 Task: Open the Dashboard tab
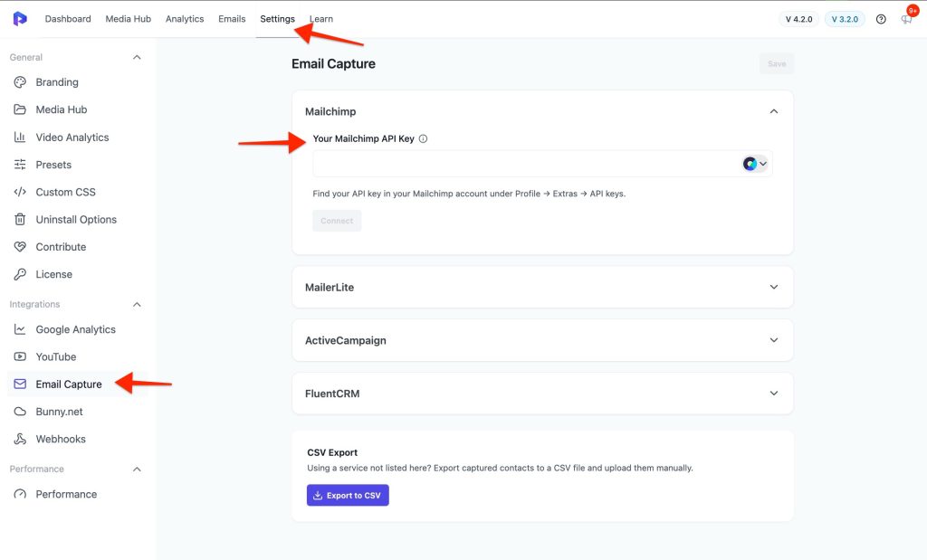tap(68, 19)
